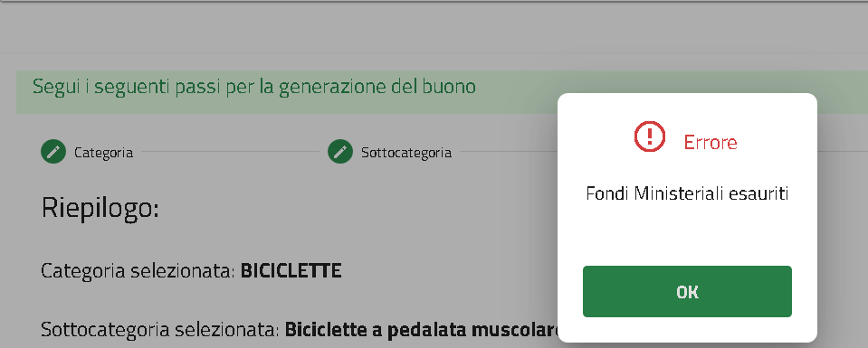Image resolution: width=868 pixels, height=348 pixels.
Task: Click the Sottocategoria selezionata label text
Action: coord(160,330)
